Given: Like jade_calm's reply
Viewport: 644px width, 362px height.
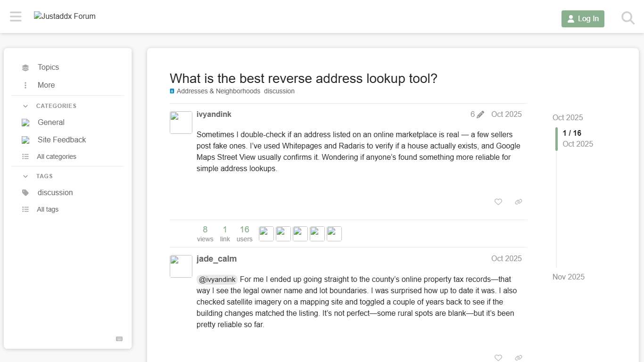Looking at the screenshot, I should (498, 358).
